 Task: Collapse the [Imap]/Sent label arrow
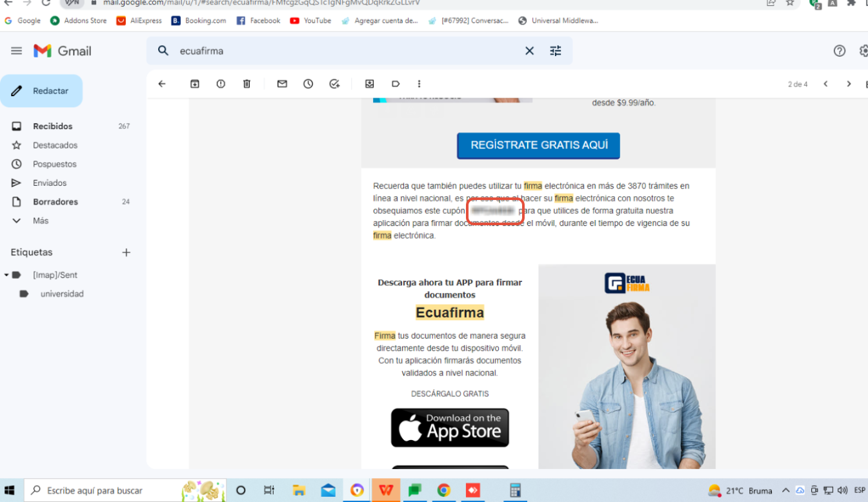coord(6,275)
